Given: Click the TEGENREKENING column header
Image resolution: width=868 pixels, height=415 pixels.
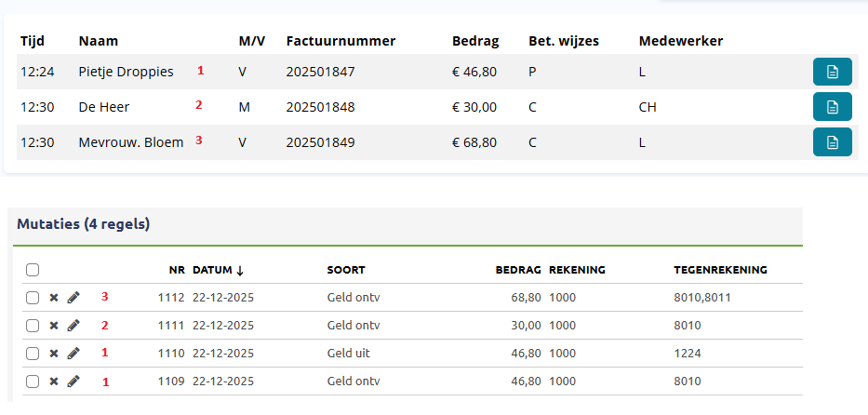Looking at the screenshot, I should click(x=719, y=270).
